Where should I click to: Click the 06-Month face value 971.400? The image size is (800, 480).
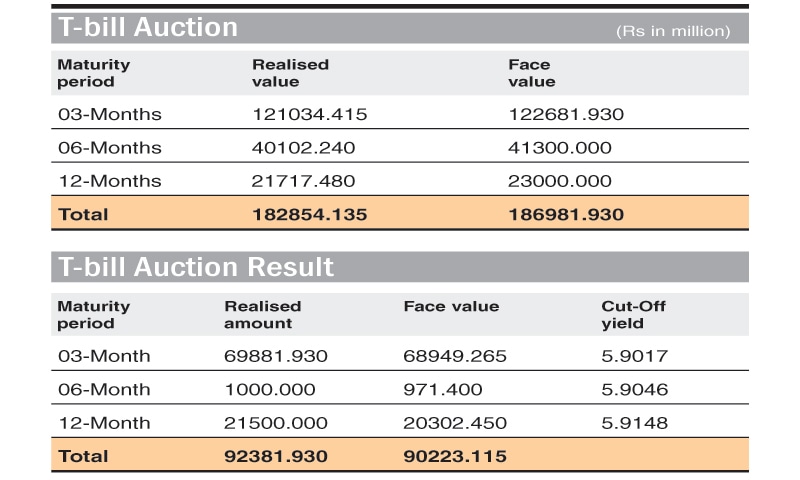(x=443, y=389)
